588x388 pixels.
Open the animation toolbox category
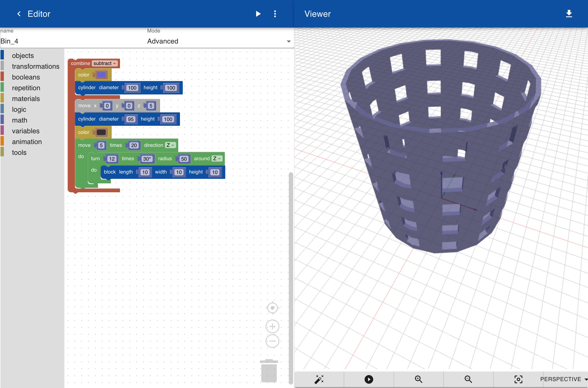(x=27, y=142)
